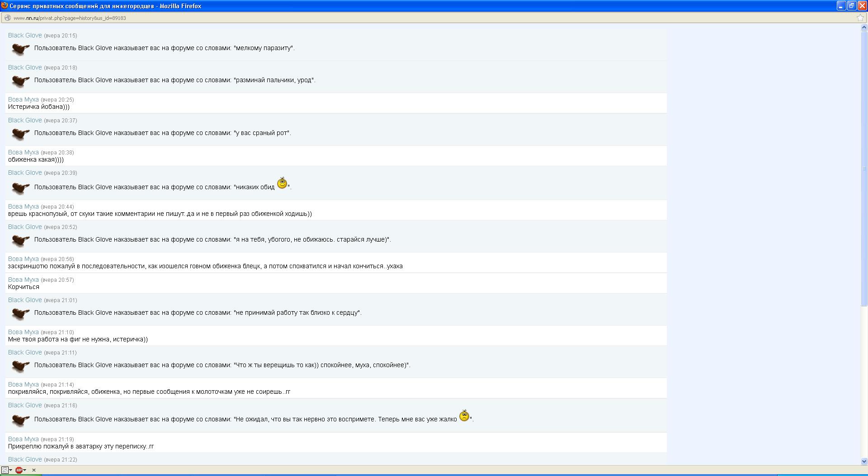Open Black Glove sender link at 21:16
The image size is (868, 476).
point(25,405)
